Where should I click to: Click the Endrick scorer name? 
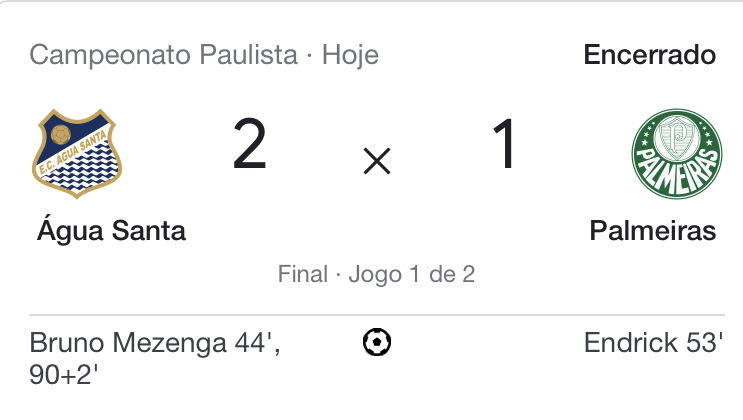pos(631,342)
